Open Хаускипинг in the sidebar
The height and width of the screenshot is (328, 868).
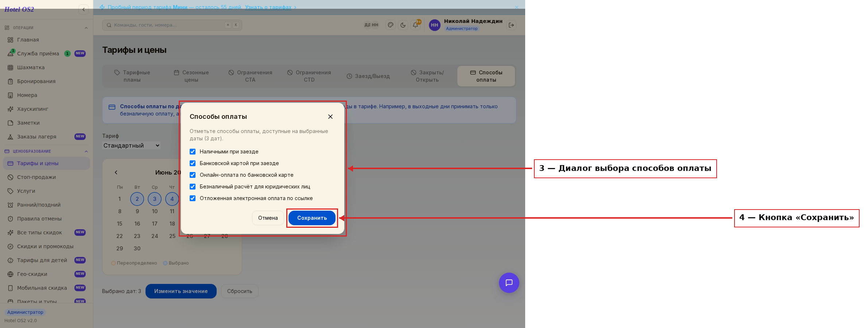point(46,109)
